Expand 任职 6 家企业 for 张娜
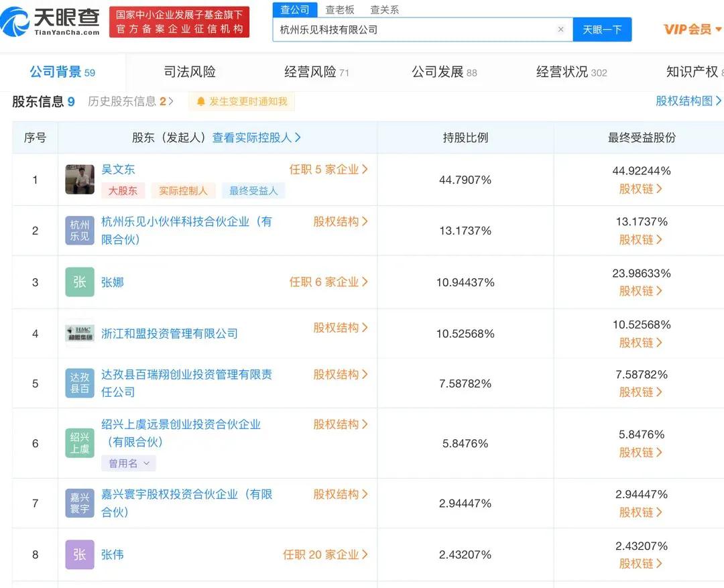This screenshot has width=724, height=588. pos(328,282)
